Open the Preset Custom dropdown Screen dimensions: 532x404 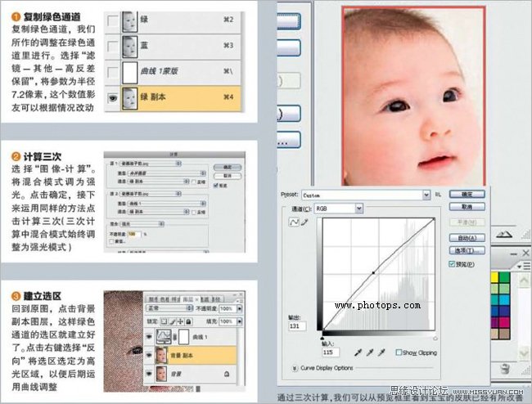point(366,195)
